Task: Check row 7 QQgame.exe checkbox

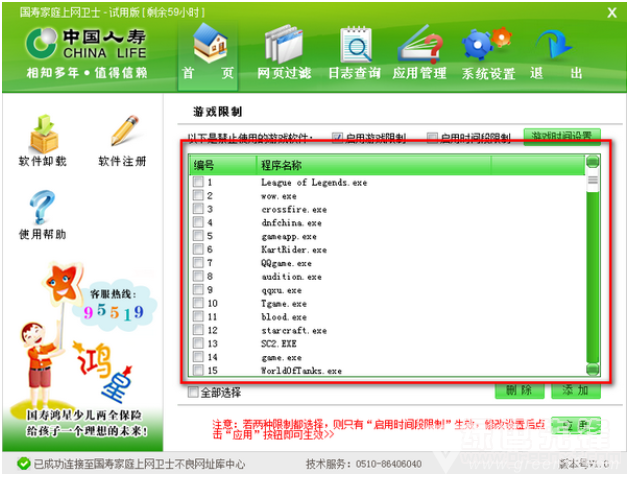Action: (x=198, y=263)
